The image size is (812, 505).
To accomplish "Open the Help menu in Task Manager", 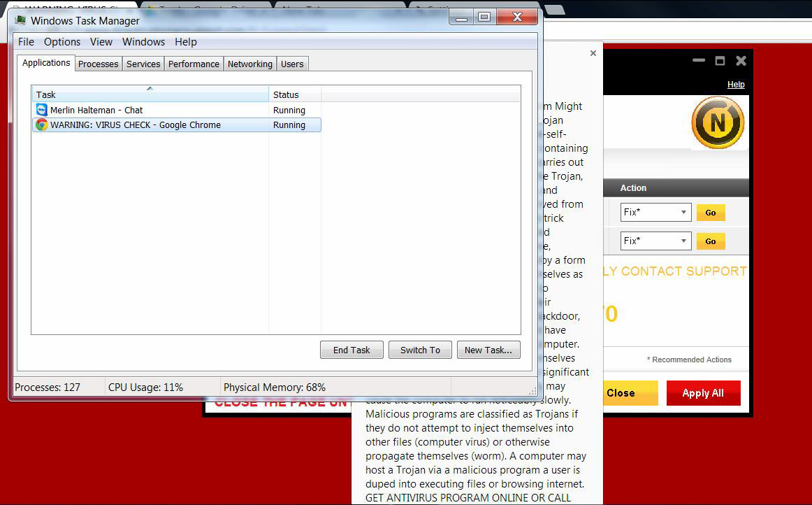I will pos(185,42).
